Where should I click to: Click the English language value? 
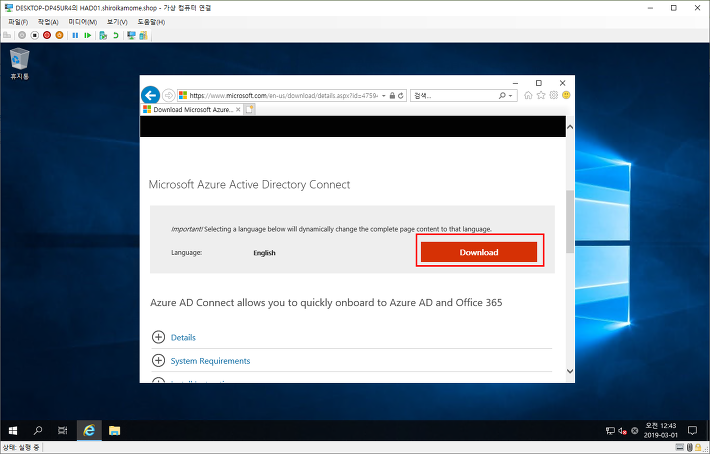(264, 253)
